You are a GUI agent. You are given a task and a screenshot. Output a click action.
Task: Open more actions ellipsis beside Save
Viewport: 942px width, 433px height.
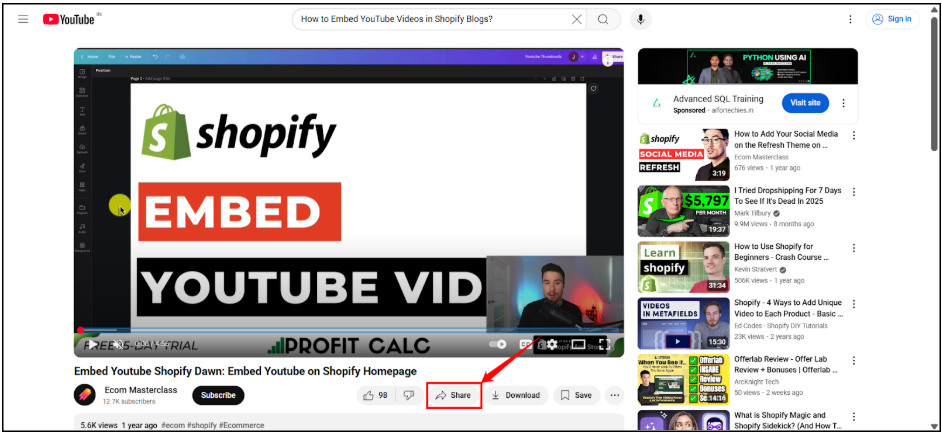click(614, 395)
